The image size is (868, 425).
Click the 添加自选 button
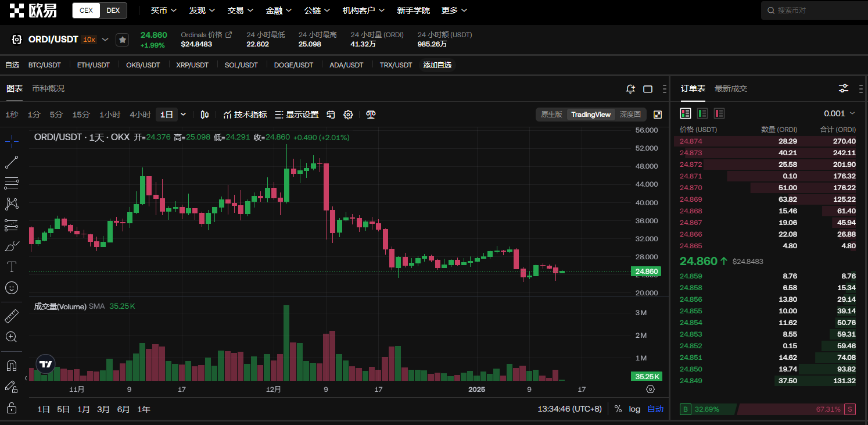437,65
